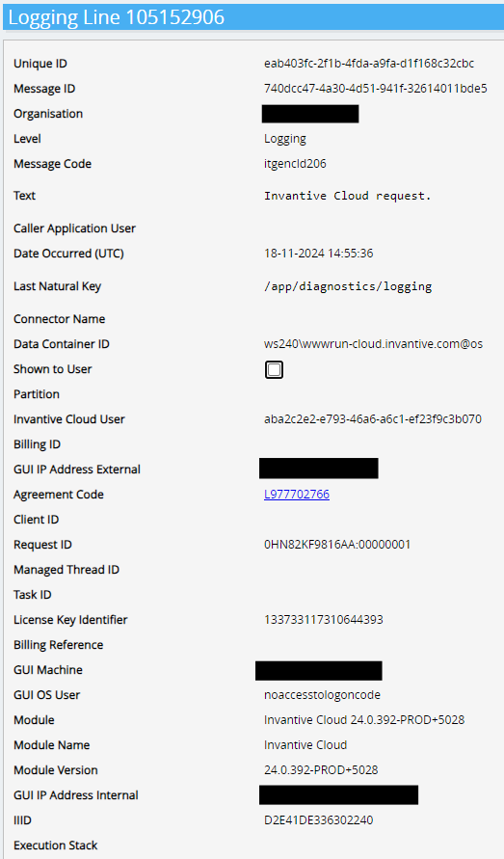Click the redacted GUI IP Address External
This screenshot has width=504, height=859.
[x=318, y=469]
